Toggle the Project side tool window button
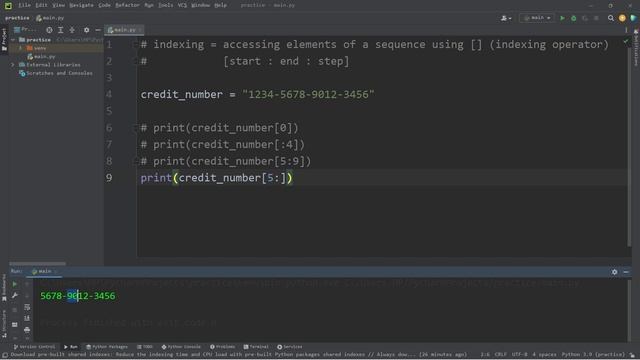Screen dimensions: 640x360 [4, 39]
